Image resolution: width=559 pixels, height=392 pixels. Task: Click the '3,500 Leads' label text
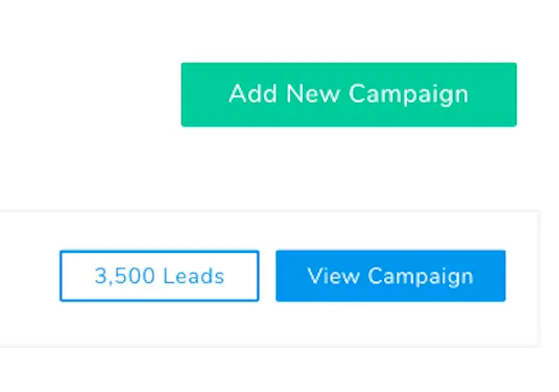click(160, 276)
